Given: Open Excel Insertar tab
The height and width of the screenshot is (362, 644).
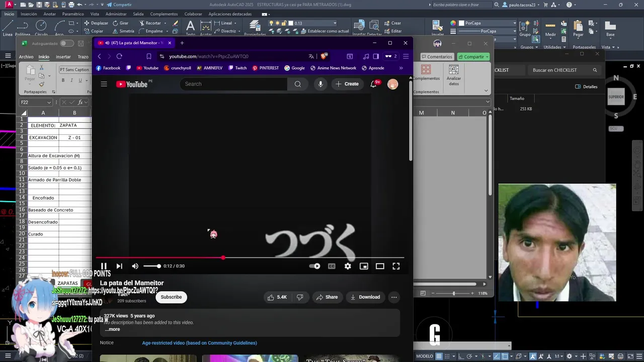Looking at the screenshot, I should pos(63,57).
